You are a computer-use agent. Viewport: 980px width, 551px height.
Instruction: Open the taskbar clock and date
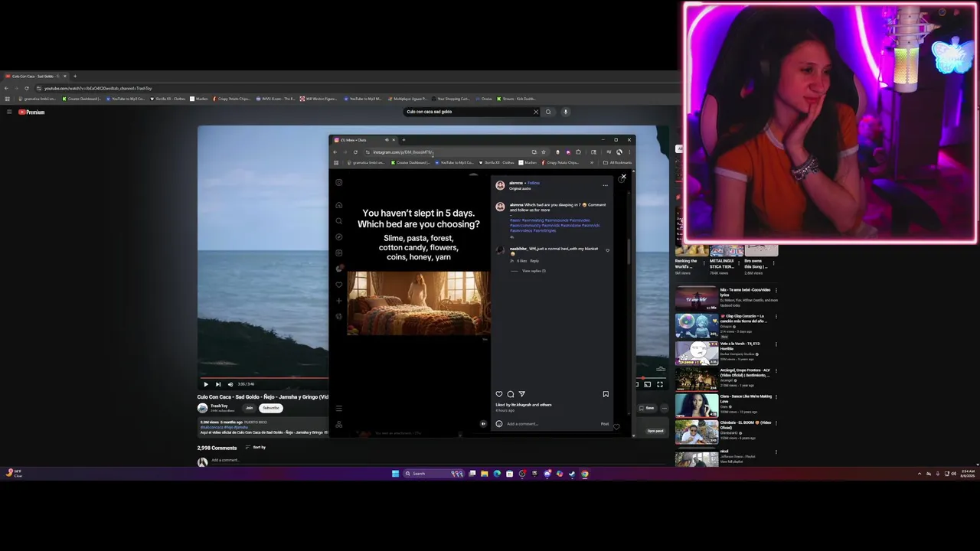969,474
